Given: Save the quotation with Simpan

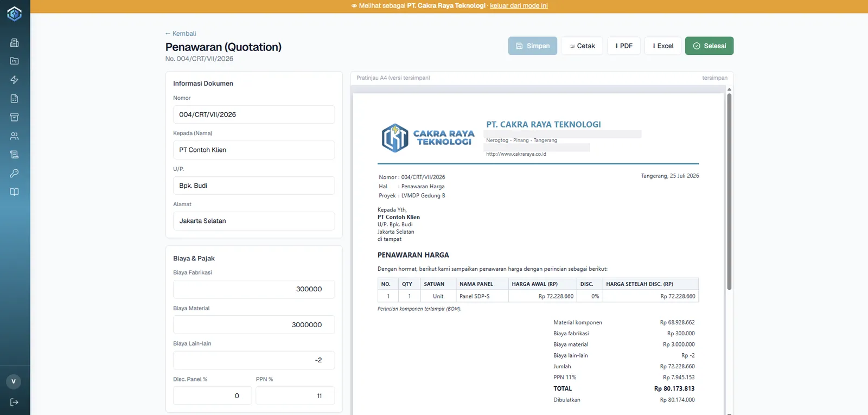Looking at the screenshot, I should click(533, 46).
